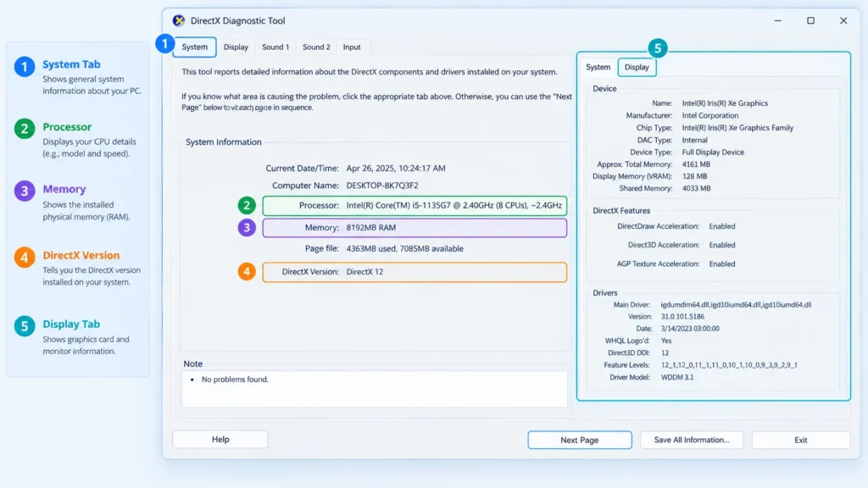
Task: Click device type Full Display Device
Action: pyautogui.click(x=713, y=152)
